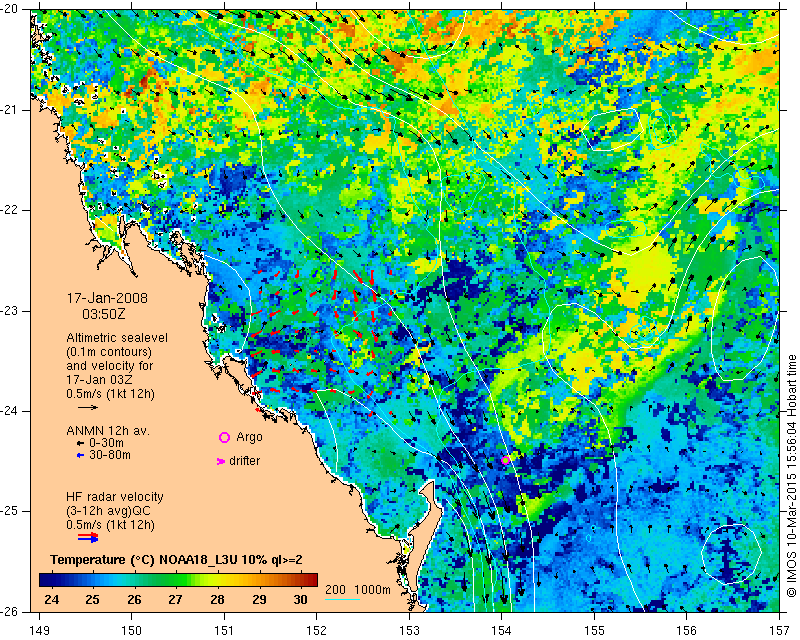Click longitude axis label 155

(594, 631)
